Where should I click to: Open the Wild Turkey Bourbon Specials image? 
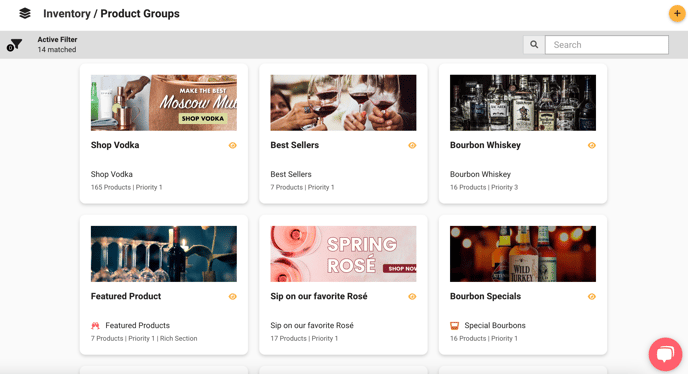pos(523,254)
